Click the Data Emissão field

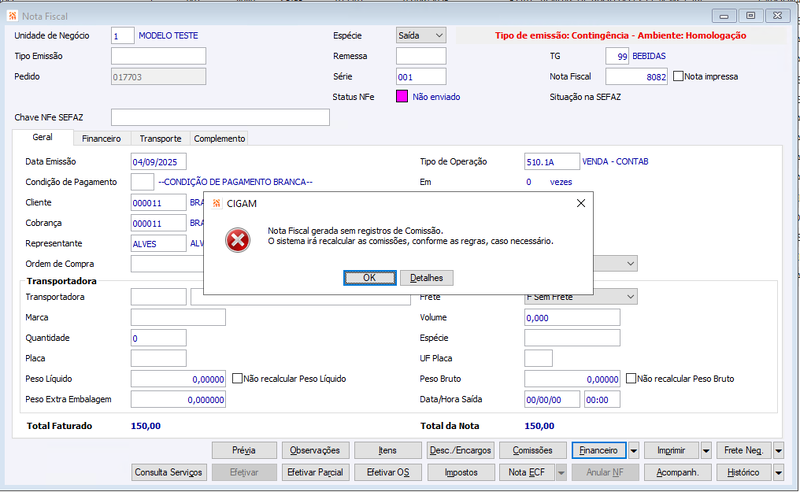[159, 162]
